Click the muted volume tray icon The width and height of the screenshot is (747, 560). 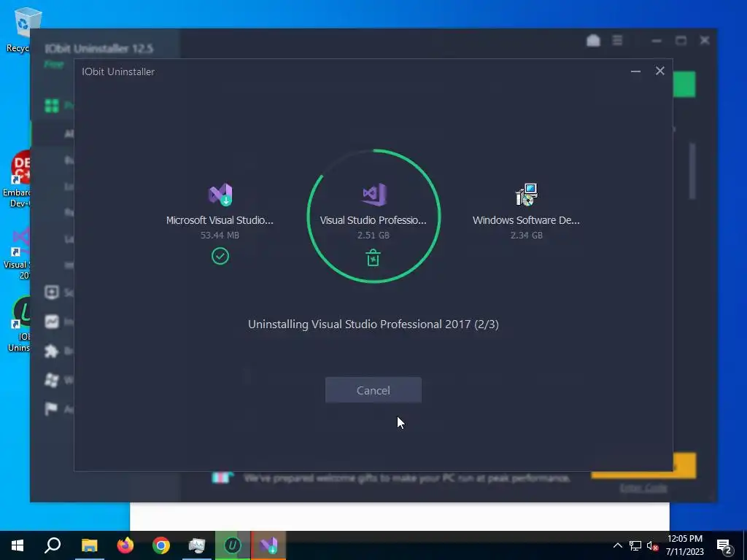coord(652,545)
